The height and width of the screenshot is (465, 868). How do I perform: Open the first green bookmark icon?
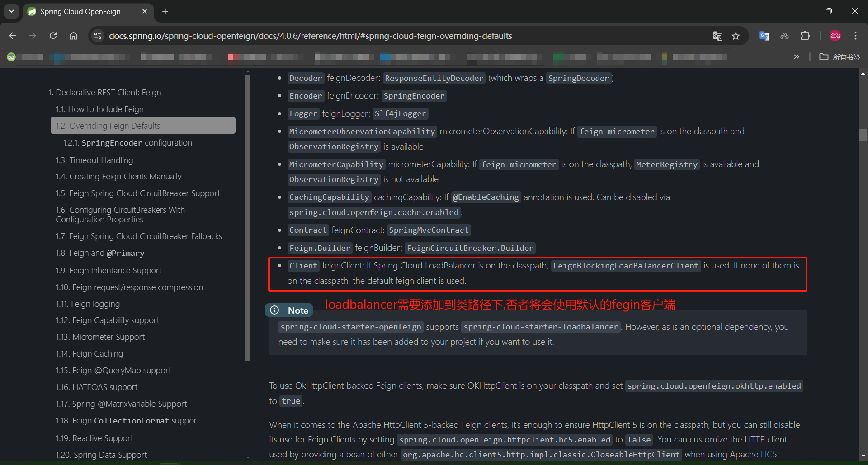click(11, 57)
